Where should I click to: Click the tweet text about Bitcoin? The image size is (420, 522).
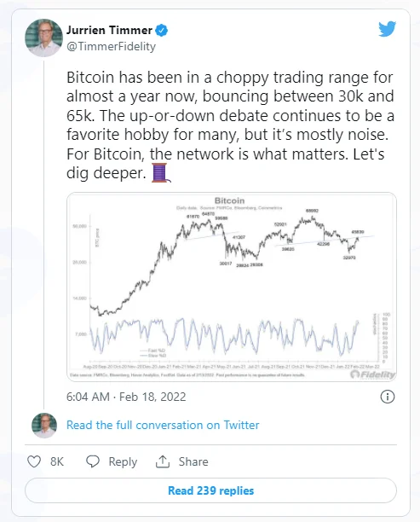coord(230,125)
